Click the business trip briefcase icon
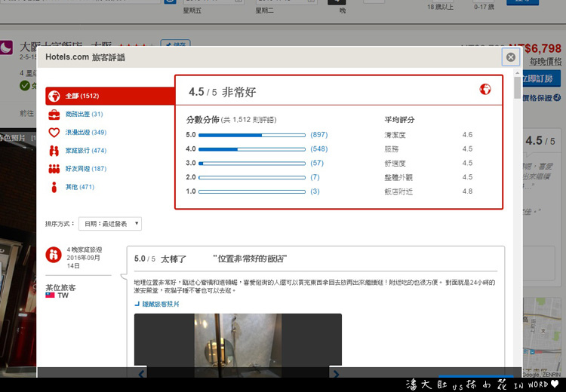The height and width of the screenshot is (392, 566). click(x=54, y=115)
